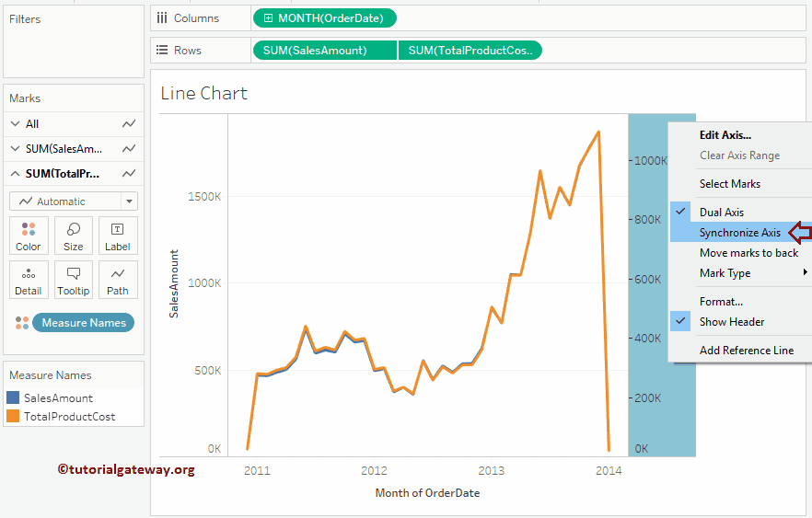
Task: Click the line icon beside All marks
Action: point(129,124)
